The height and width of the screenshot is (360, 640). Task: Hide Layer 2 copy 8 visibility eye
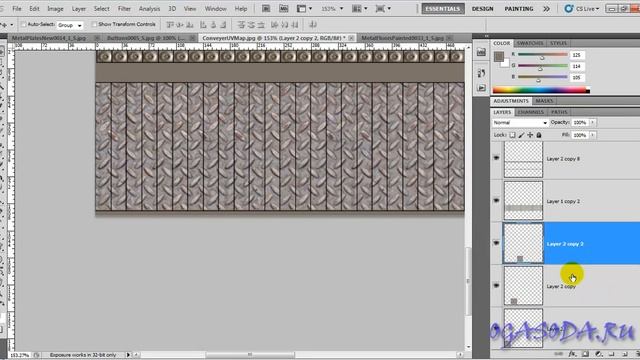pos(496,158)
